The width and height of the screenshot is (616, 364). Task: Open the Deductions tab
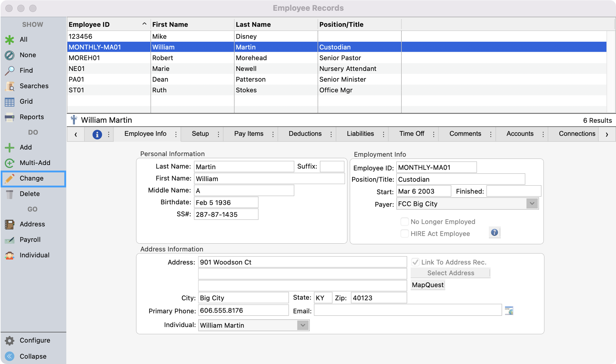(305, 134)
